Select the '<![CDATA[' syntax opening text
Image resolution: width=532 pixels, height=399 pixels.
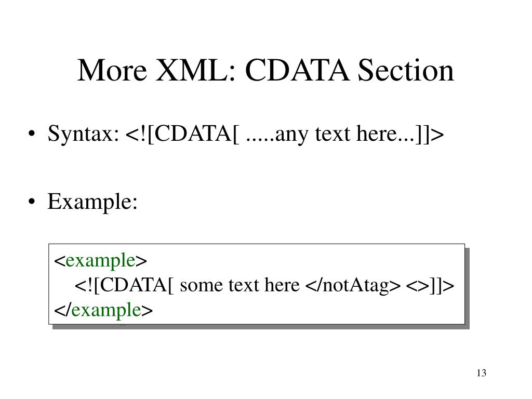point(182,134)
